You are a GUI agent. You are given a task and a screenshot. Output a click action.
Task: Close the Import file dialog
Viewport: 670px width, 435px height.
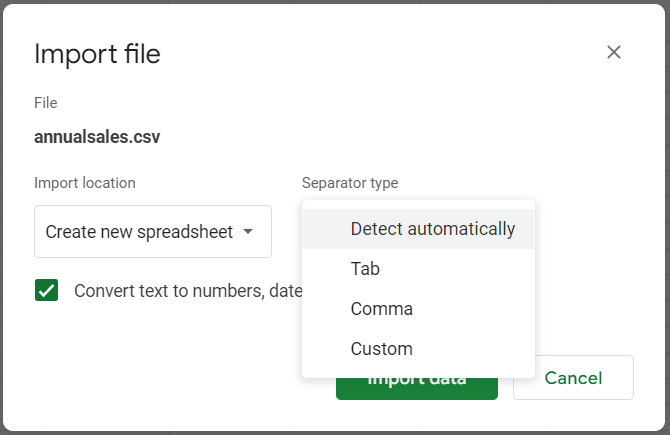coord(614,52)
